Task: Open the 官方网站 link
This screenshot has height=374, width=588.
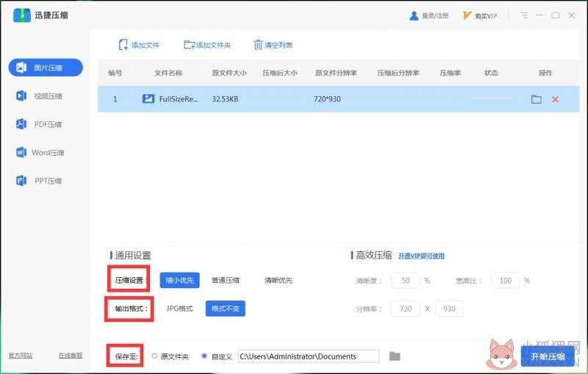Action: [21, 355]
